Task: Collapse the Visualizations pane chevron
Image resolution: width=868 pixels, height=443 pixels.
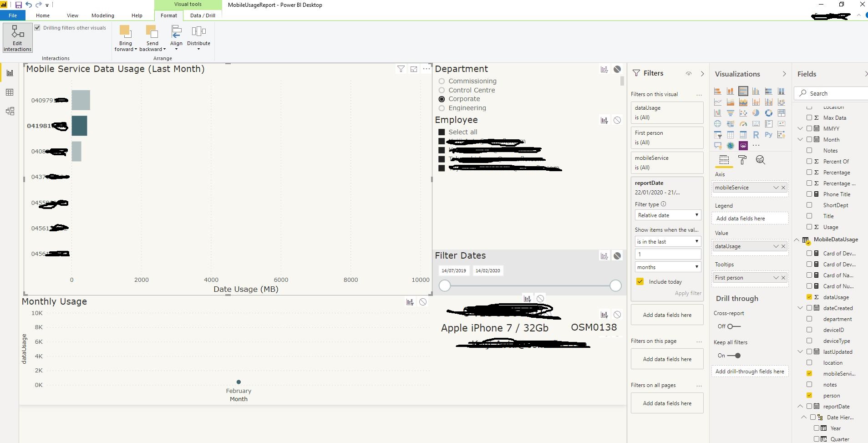Action: point(784,74)
